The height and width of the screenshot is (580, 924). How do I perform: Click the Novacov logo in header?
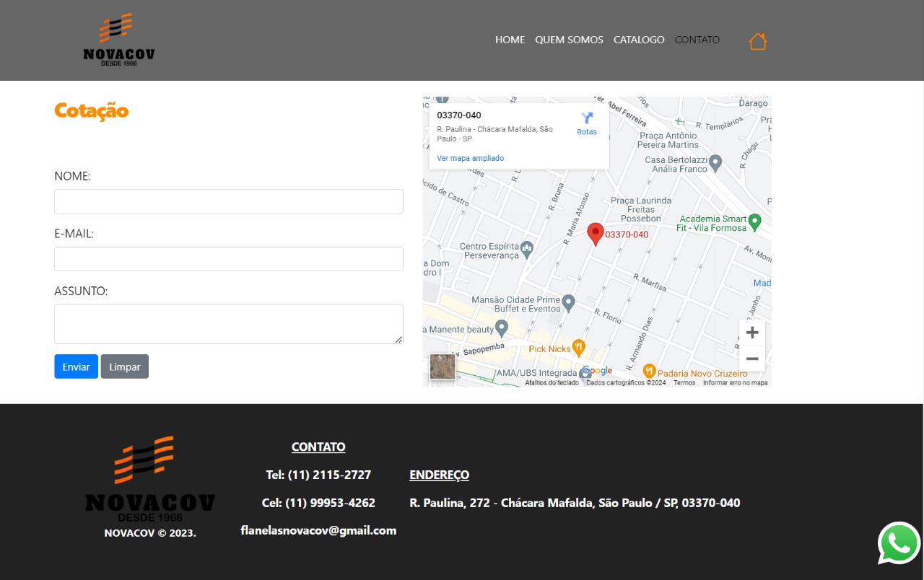[x=118, y=40]
